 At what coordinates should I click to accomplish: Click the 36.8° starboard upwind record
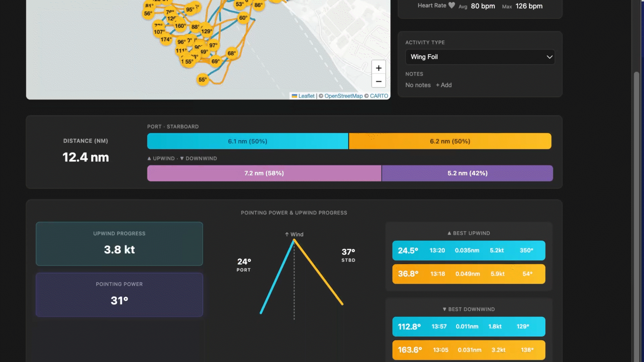pos(469,274)
